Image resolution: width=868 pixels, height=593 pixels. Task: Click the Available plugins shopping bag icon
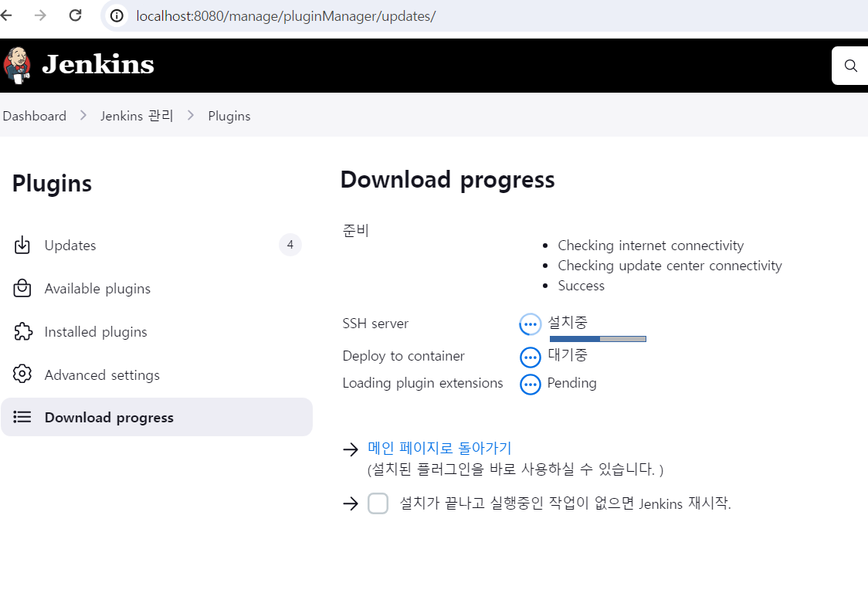[22, 288]
